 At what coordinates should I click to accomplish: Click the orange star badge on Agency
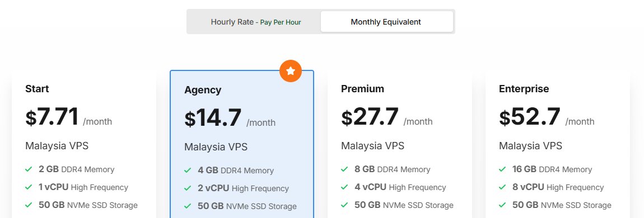click(291, 71)
